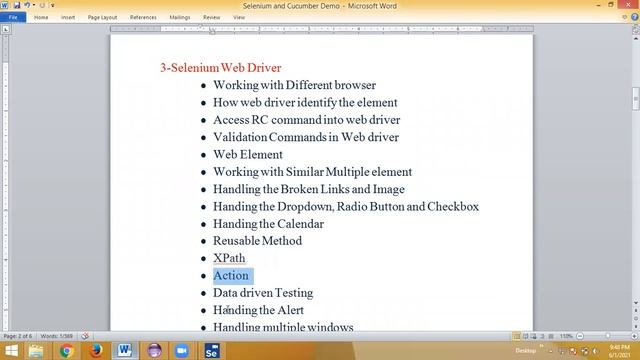Select Draft view button
640x360 pixels.
tap(551, 336)
